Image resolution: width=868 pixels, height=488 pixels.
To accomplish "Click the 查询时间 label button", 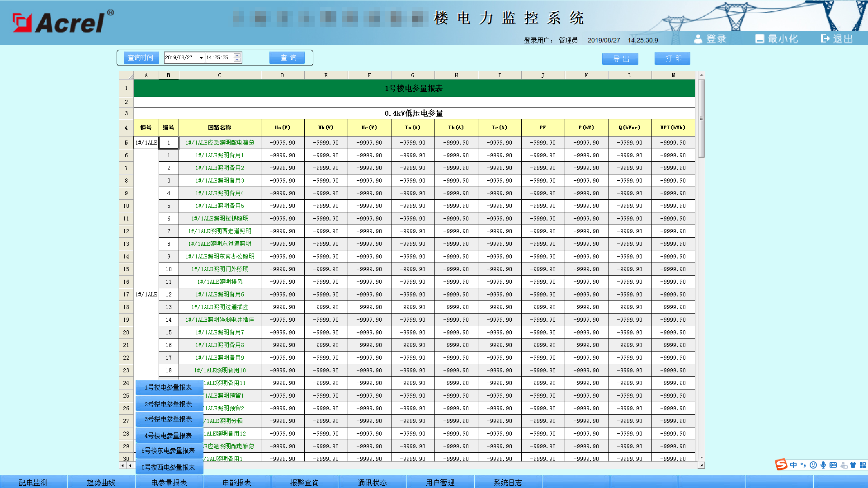I will click(x=141, y=58).
